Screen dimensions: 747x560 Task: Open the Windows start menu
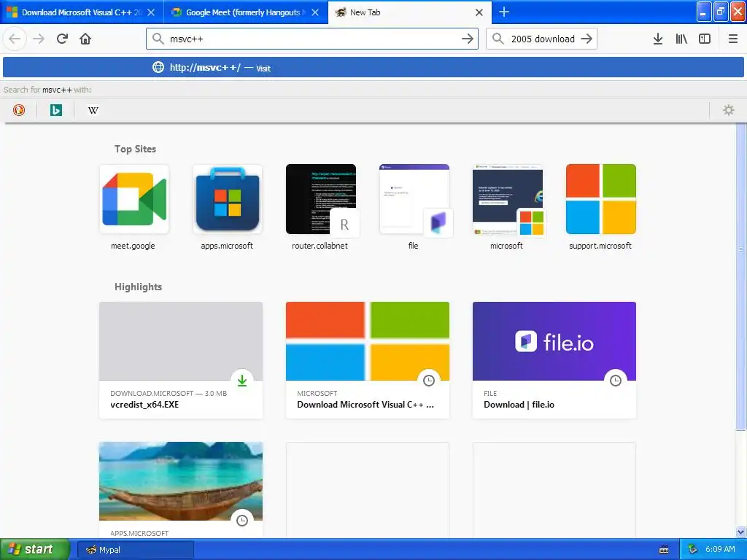tap(34, 550)
